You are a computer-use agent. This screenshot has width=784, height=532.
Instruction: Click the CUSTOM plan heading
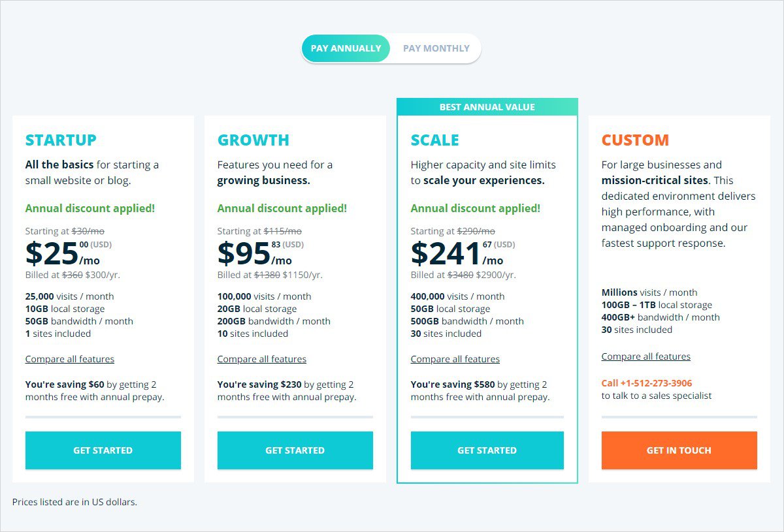635,140
